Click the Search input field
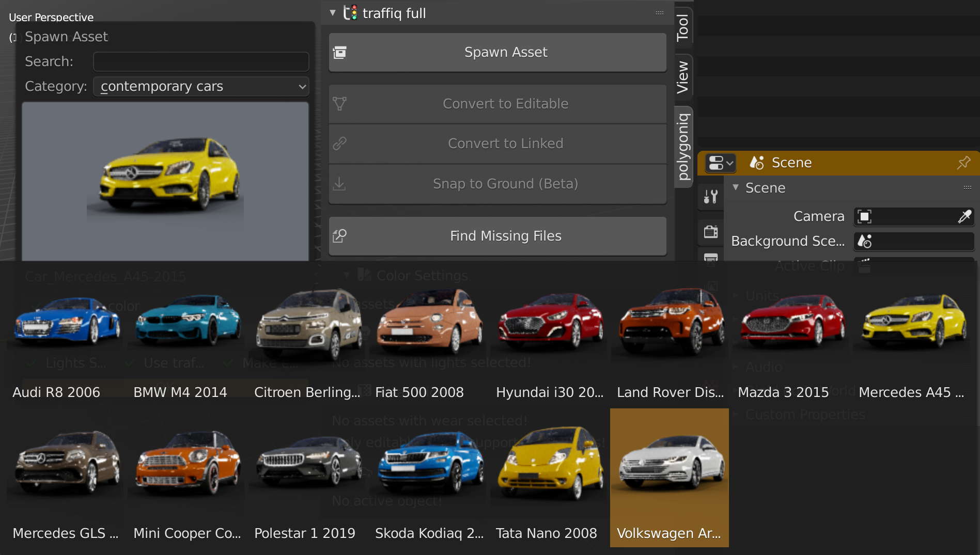The image size is (980, 555). click(200, 61)
